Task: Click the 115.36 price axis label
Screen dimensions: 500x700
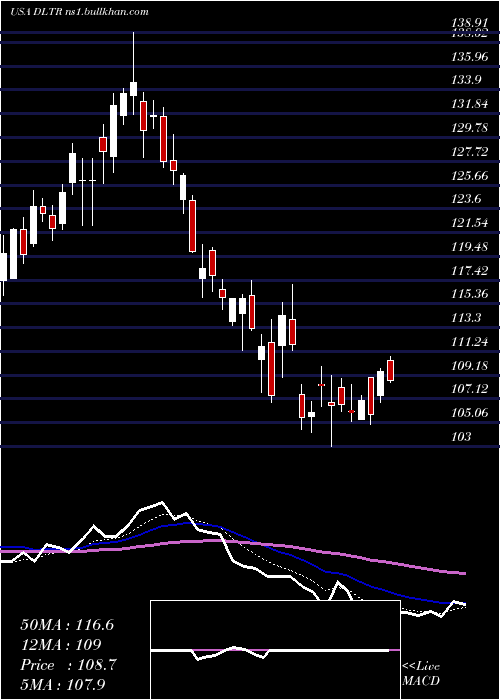Action: [472, 294]
